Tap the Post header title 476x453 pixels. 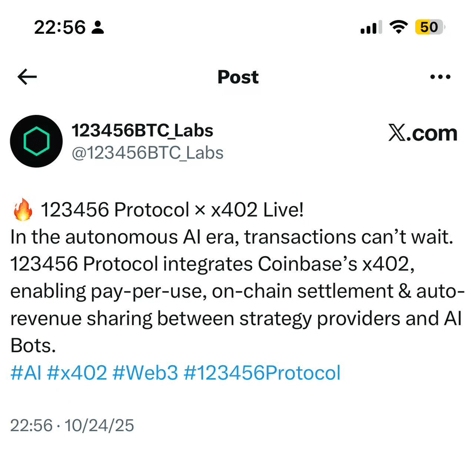coord(238,77)
